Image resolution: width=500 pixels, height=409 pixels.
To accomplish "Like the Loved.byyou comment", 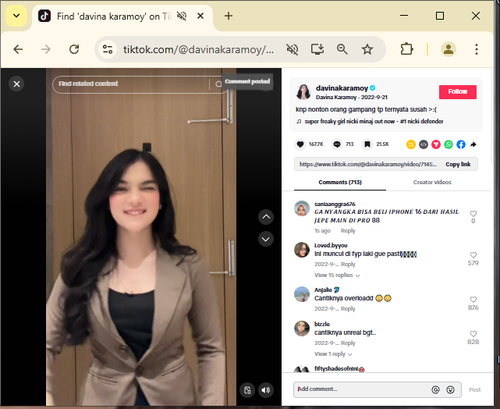I will pyautogui.click(x=473, y=255).
